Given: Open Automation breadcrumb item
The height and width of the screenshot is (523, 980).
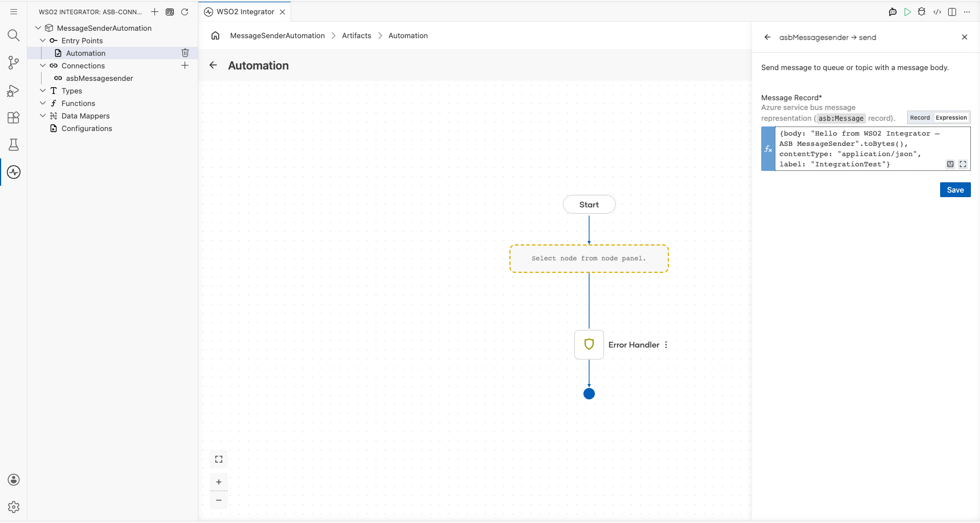Looking at the screenshot, I should [x=408, y=35].
